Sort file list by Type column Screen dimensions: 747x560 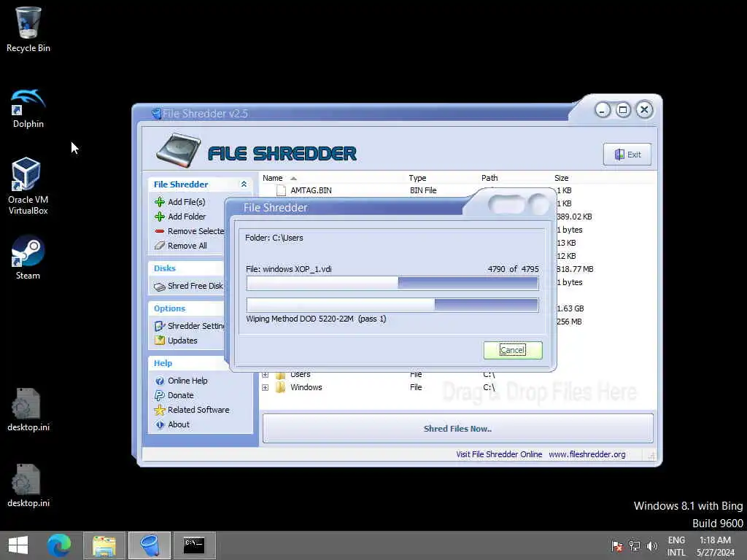pos(417,178)
